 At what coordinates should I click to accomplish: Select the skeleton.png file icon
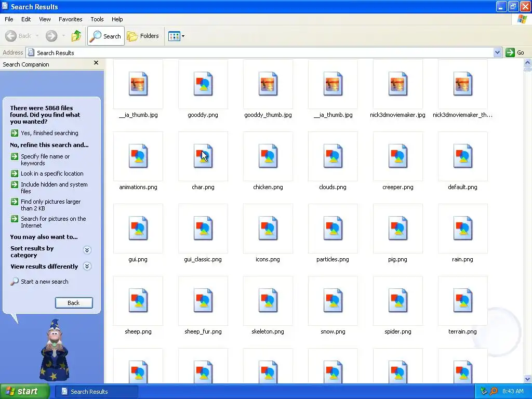[268, 301]
